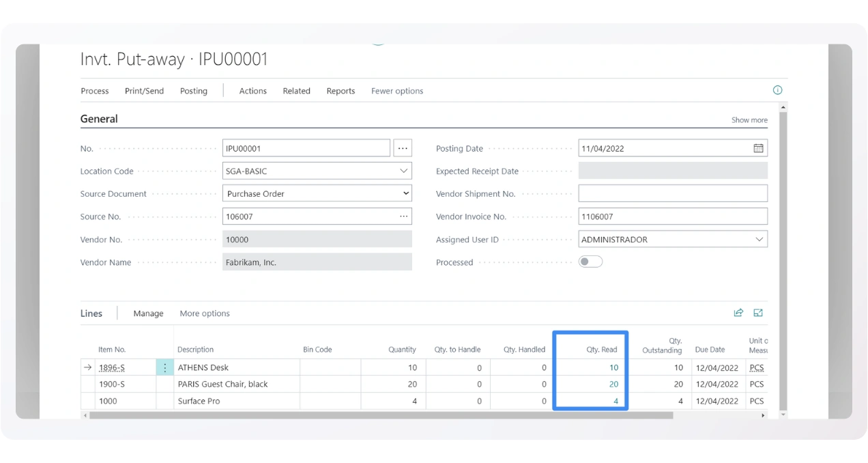Open the Related menu
The height and width of the screenshot is (463, 868).
click(297, 91)
